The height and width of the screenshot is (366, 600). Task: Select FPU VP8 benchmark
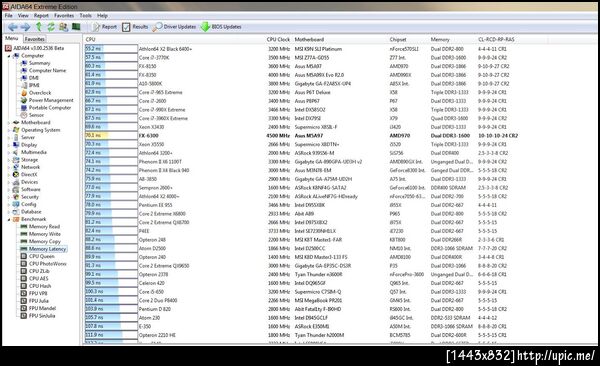34,294
